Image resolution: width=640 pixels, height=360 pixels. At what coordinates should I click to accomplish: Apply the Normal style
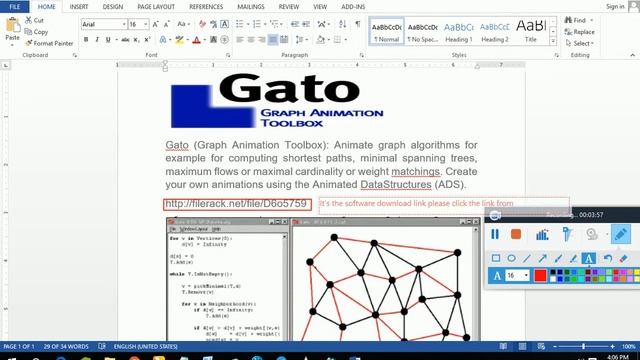pyautogui.click(x=387, y=31)
